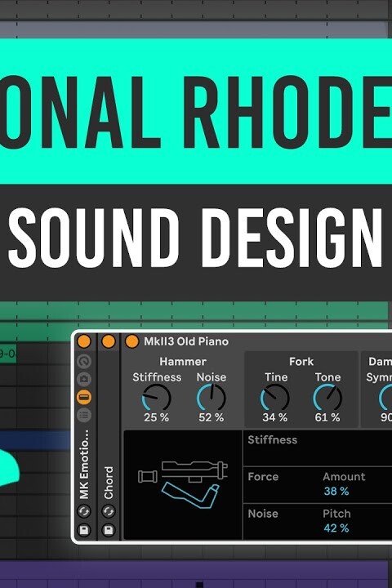Image resolution: width=392 pixels, height=588 pixels.
Task: Deactivate the MK Emotio rack device
Action: [83, 341]
